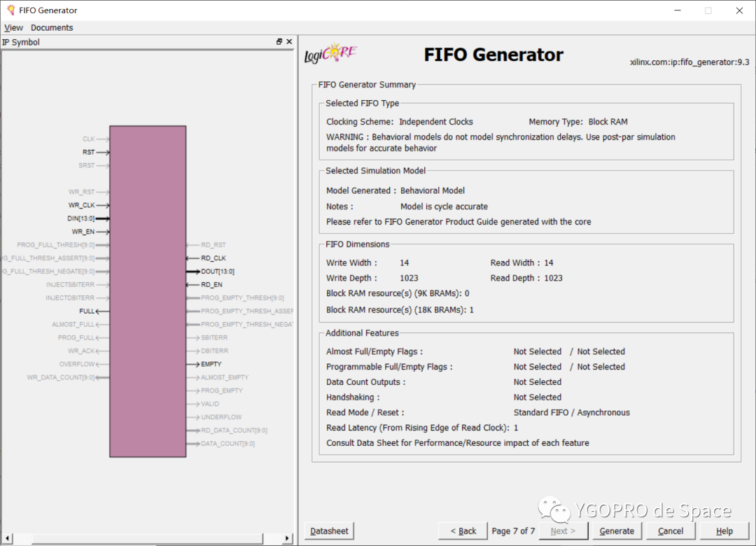756x546 pixels.
Task: Open the Datasheet
Action: click(x=329, y=531)
